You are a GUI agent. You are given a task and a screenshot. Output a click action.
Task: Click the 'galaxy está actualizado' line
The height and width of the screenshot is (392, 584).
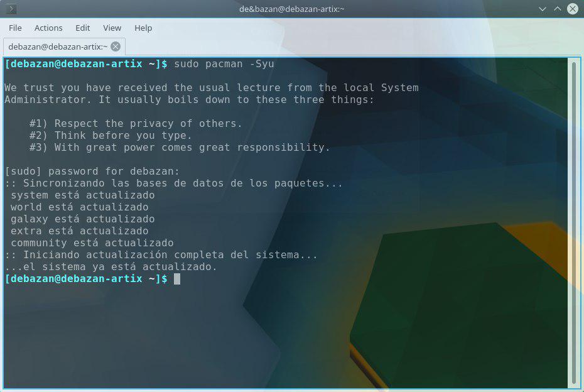pyautogui.click(x=82, y=219)
